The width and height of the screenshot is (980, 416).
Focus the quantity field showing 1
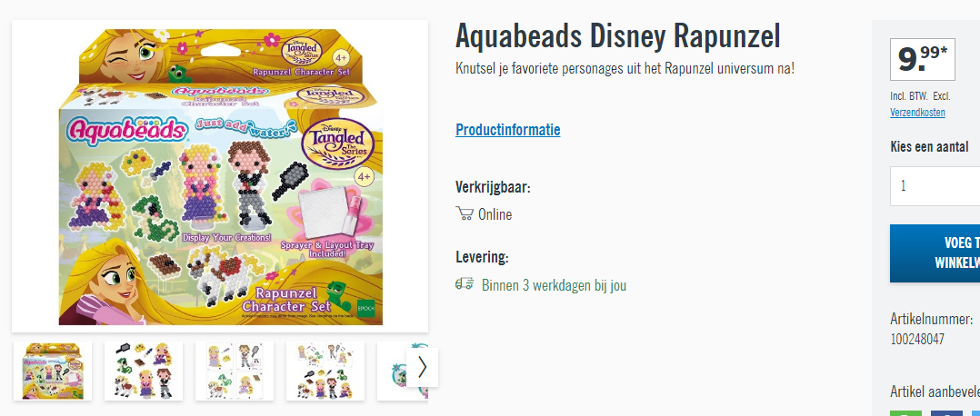pyautogui.click(x=935, y=185)
